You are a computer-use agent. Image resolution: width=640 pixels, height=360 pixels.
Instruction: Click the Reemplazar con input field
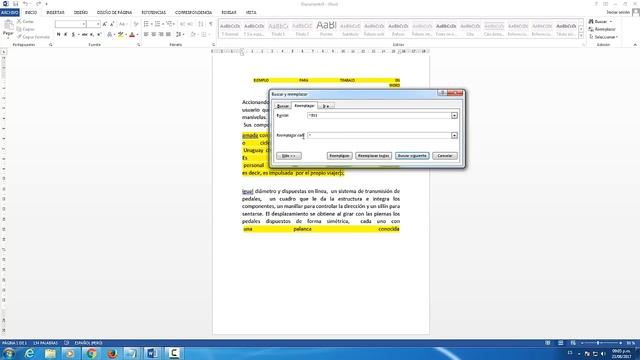click(379, 136)
